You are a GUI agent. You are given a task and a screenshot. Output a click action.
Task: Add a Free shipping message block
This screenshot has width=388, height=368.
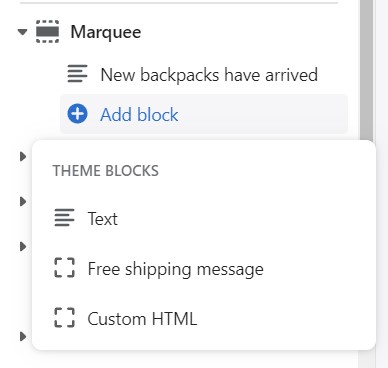pyautogui.click(x=204, y=268)
